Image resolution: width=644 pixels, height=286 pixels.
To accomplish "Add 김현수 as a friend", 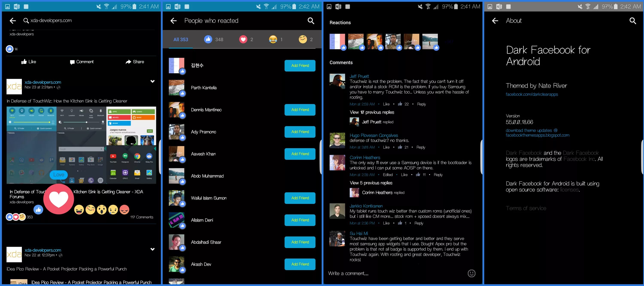I will point(300,66).
